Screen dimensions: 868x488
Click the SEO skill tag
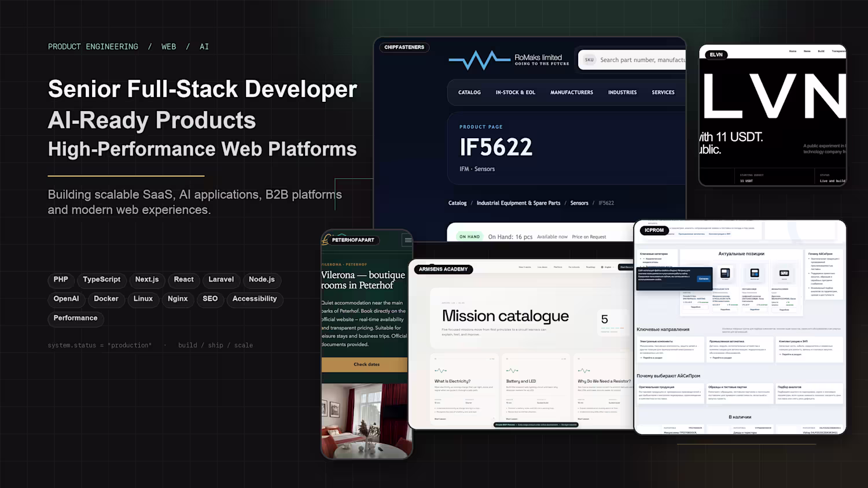click(x=210, y=299)
